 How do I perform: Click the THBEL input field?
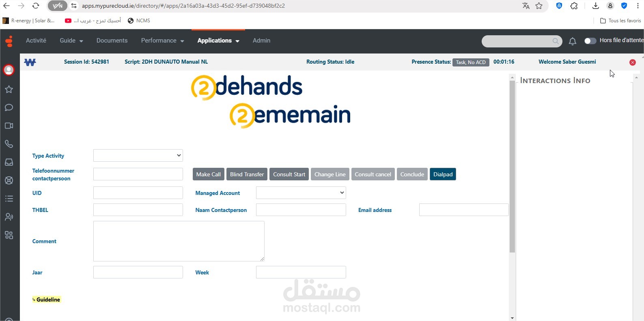coord(138,210)
